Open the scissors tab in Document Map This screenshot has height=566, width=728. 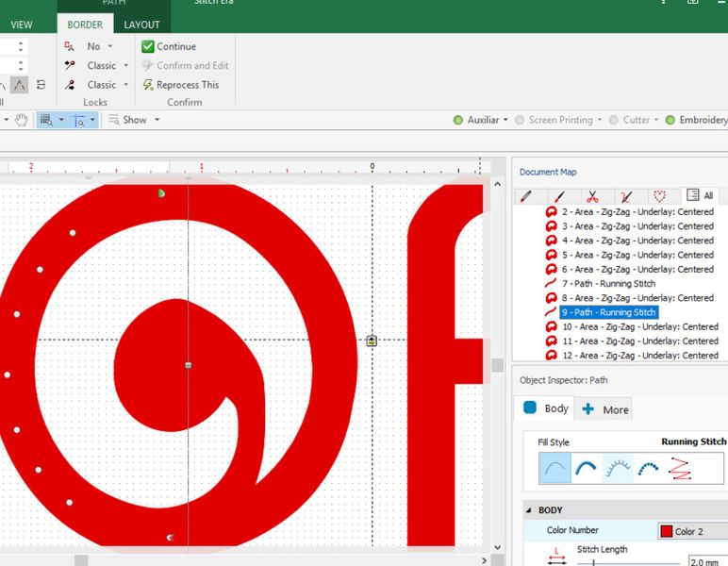pos(592,196)
